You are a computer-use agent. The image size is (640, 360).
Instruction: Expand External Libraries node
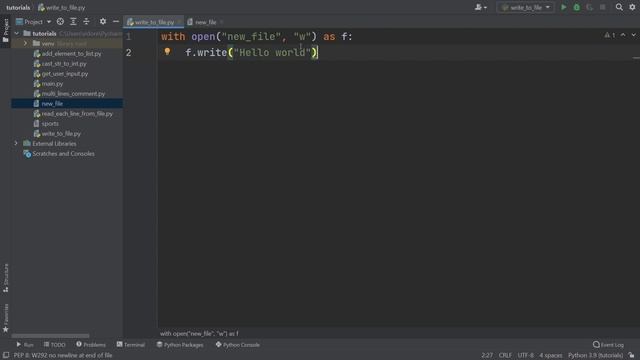pyautogui.click(x=16, y=144)
